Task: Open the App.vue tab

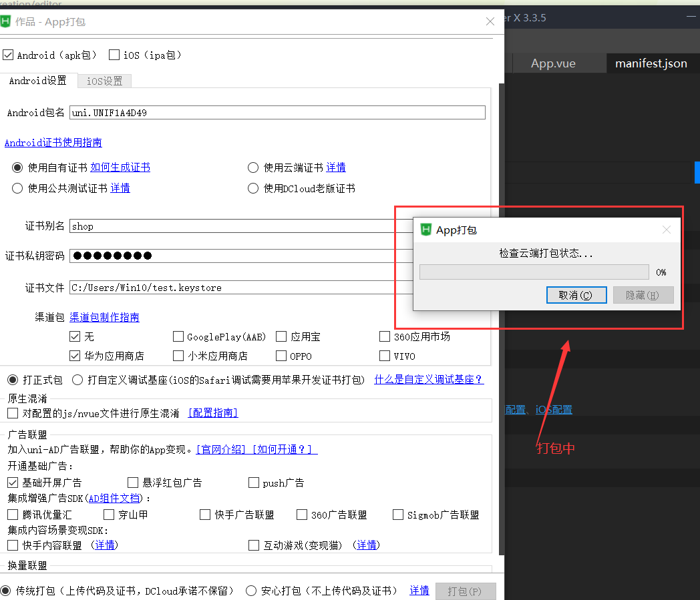Action: (553, 63)
